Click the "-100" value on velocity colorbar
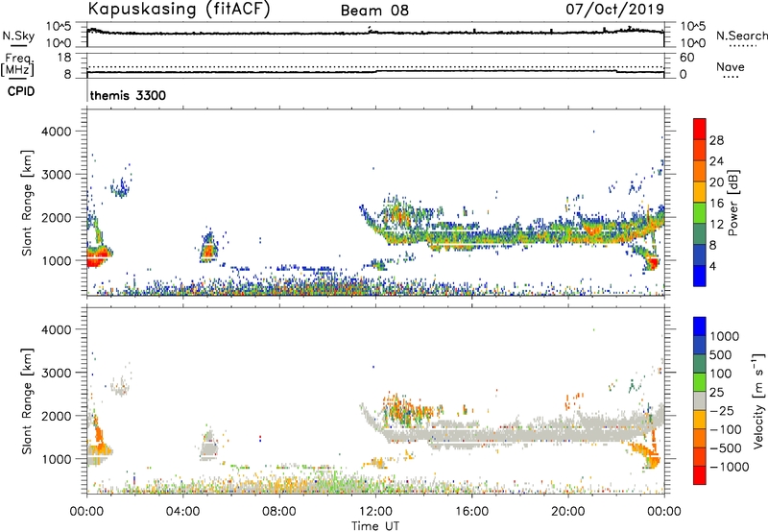 (x=726, y=429)
